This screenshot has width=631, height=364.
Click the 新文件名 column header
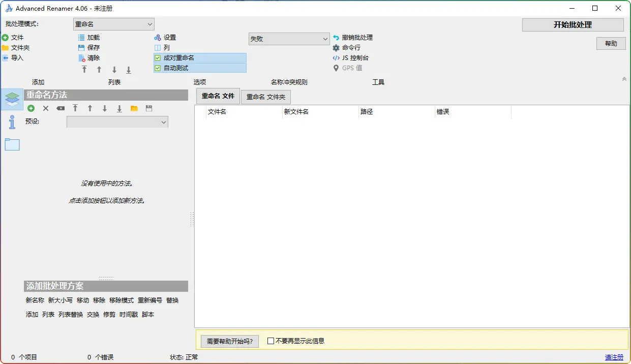(x=296, y=112)
